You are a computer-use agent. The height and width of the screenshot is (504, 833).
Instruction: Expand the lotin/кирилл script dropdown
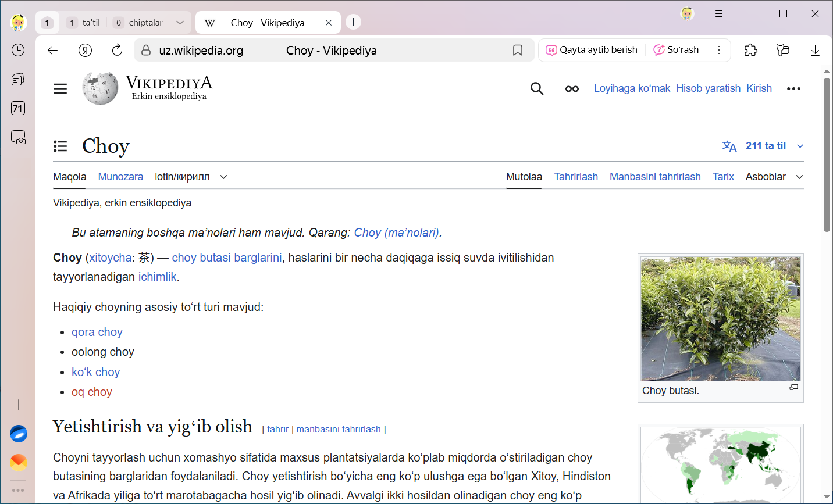[223, 177]
